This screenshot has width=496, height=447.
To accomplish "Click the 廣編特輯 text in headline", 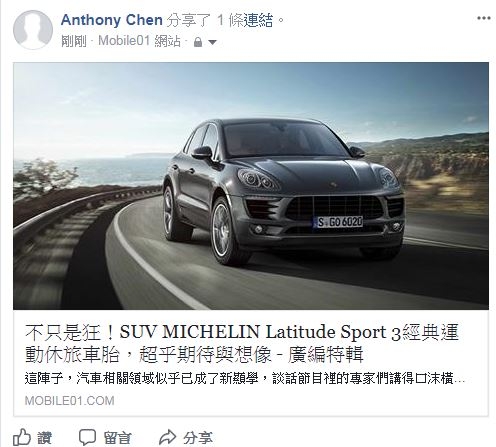I will (325, 354).
